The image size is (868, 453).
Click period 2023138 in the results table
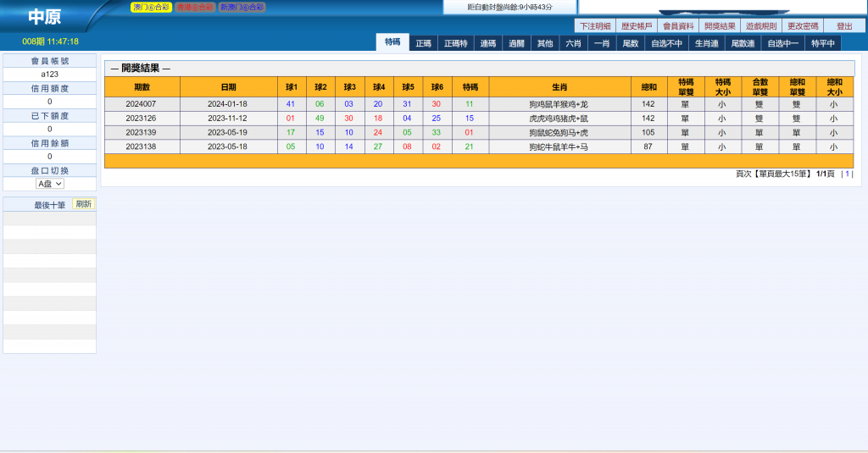[x=141, y=147]
